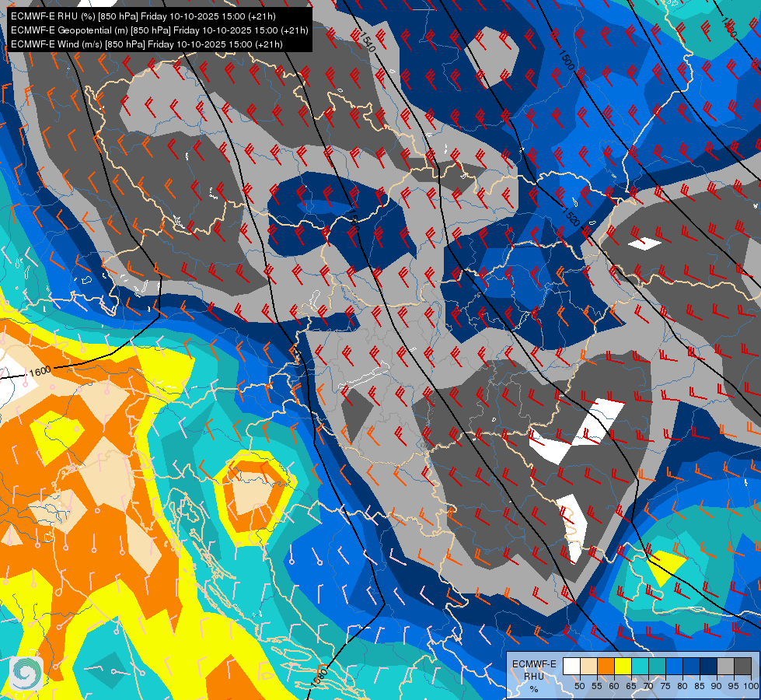
Task: Click the legend tick label '50'
Action: pos(579,686)
